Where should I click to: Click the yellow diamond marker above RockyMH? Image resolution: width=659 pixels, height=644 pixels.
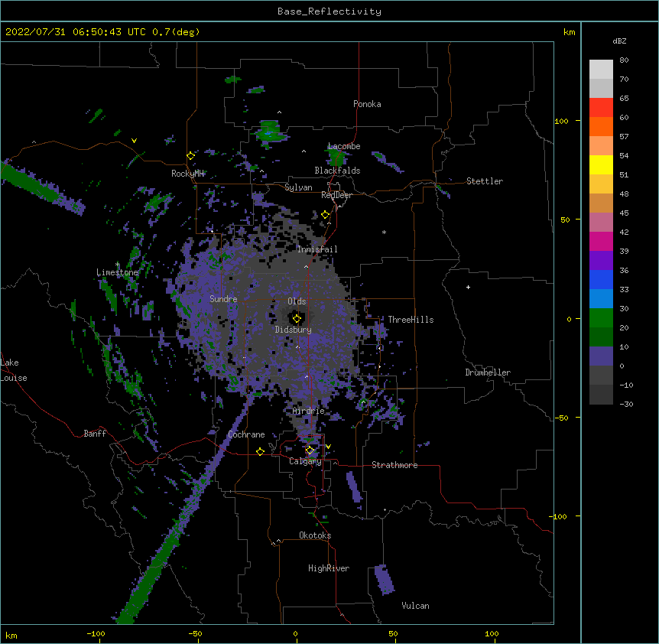point(190,155)
